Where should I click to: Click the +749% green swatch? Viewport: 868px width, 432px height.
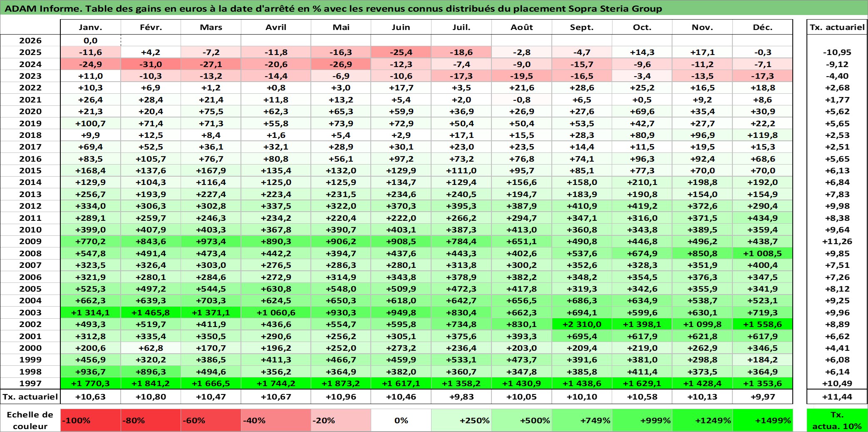click(582, 420)
